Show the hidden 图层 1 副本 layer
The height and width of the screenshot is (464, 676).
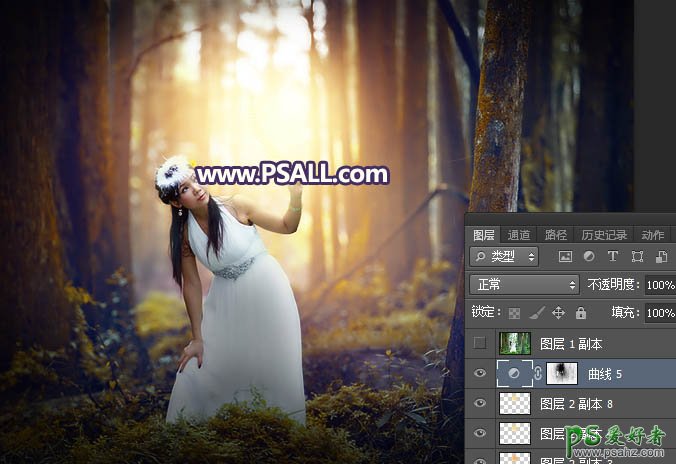(480, 343)
